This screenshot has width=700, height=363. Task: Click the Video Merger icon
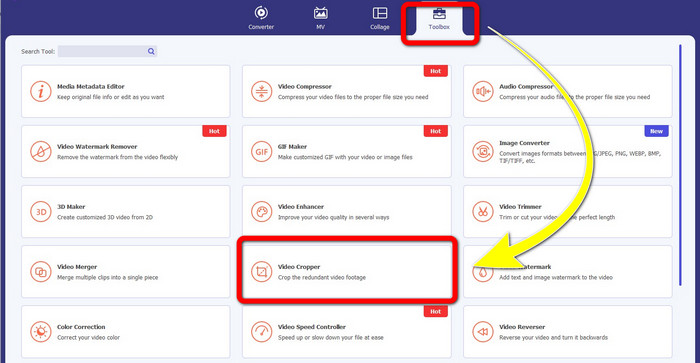click(41, 272)
